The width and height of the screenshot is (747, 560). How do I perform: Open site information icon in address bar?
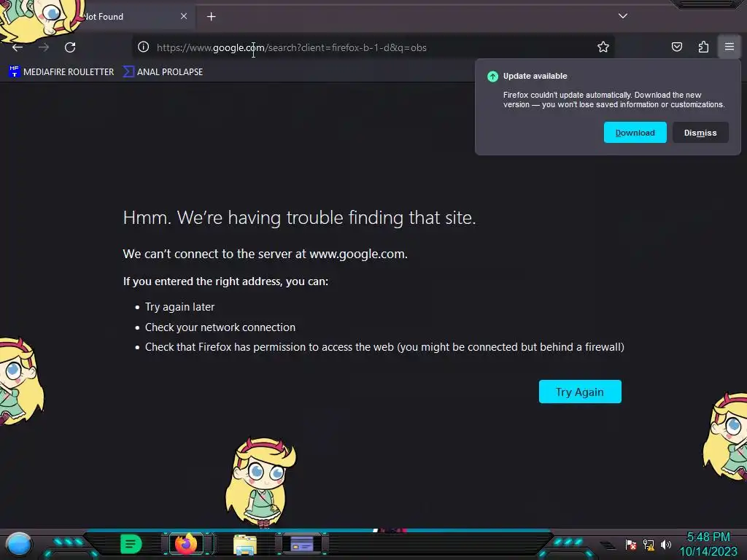pyautogui.click(x=144, y=47)
